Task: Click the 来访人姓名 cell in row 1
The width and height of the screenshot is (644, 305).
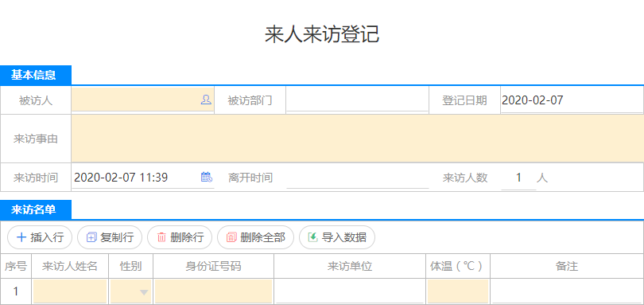Action: click(x=70, y=291)
